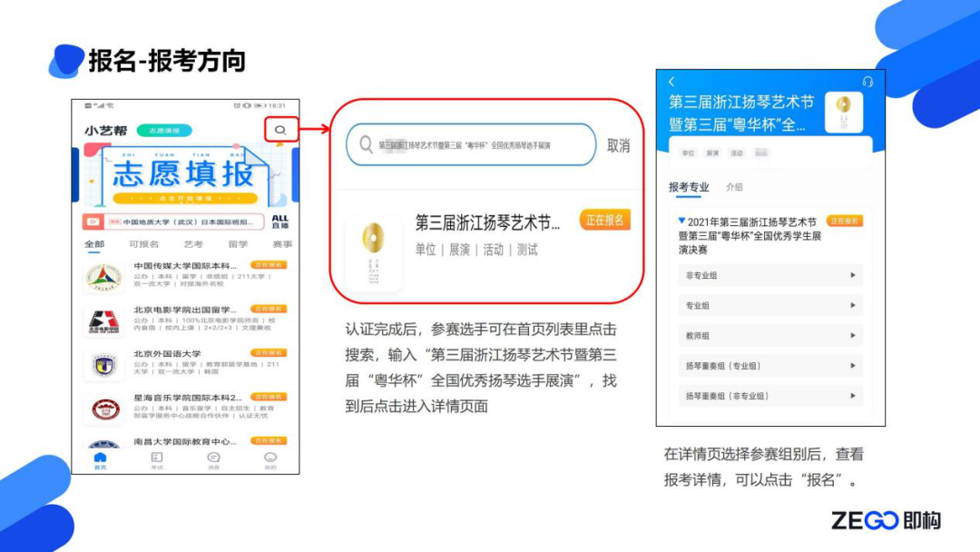Screen dimensions: 980x552
Task: Tap 正在报名 badge beside 2021年第三届浙江扬琴艺术节
Action: click(x=845, y=221)
